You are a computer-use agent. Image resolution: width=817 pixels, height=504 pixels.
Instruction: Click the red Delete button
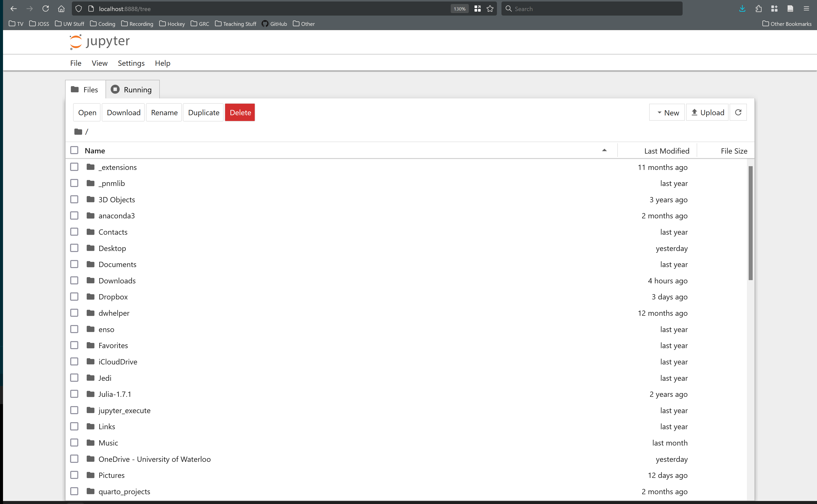(240, 112)
